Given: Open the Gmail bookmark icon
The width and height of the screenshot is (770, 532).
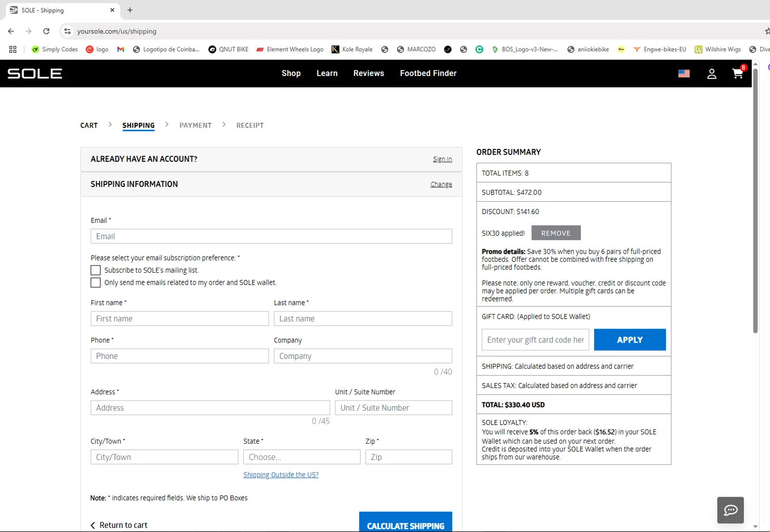Looking at the screenshot, I should tap(121, 49).
